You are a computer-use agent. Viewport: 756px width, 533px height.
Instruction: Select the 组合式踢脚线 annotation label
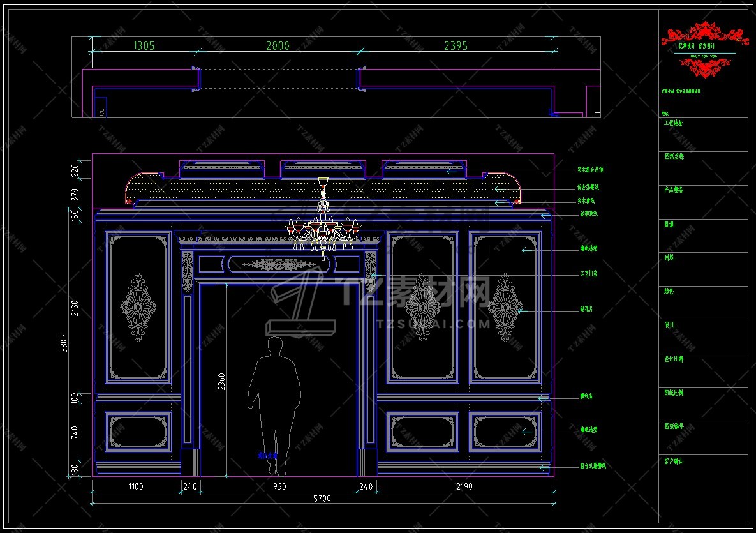[593, 465]
